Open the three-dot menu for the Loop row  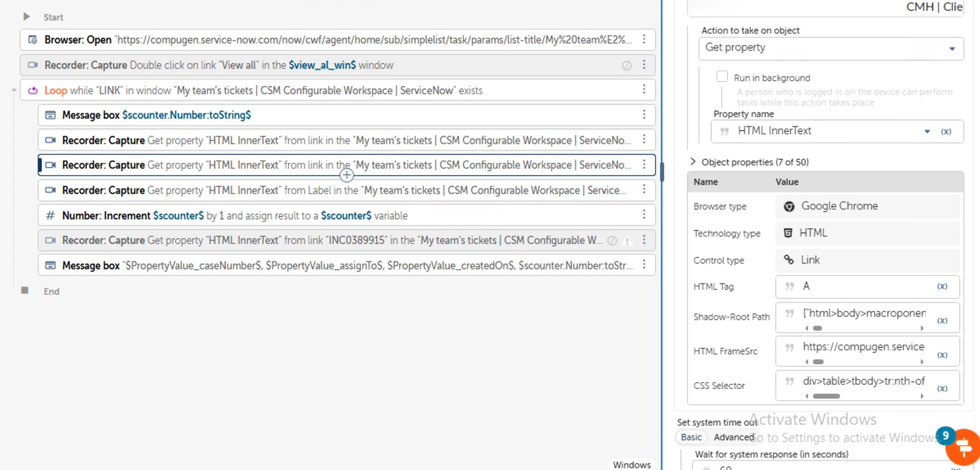click(x=644, y=90)
